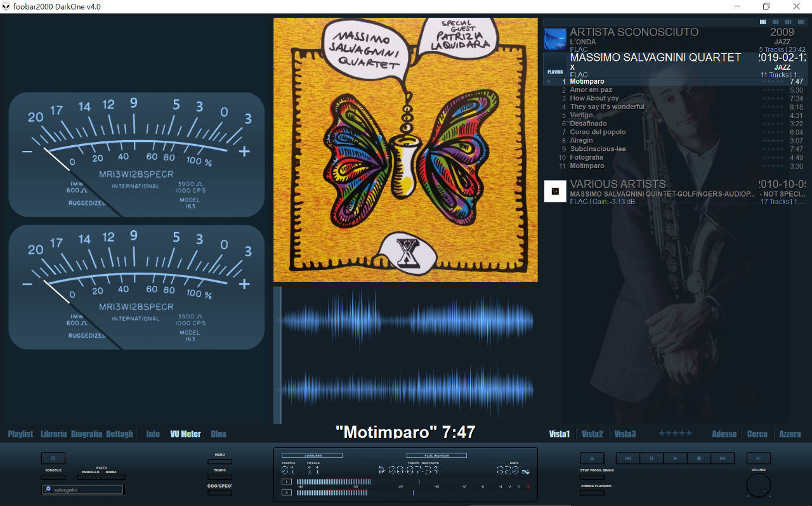Click the R channel indicator box
The width and height of the screenshot is (812, 506).
coord(287,492)
